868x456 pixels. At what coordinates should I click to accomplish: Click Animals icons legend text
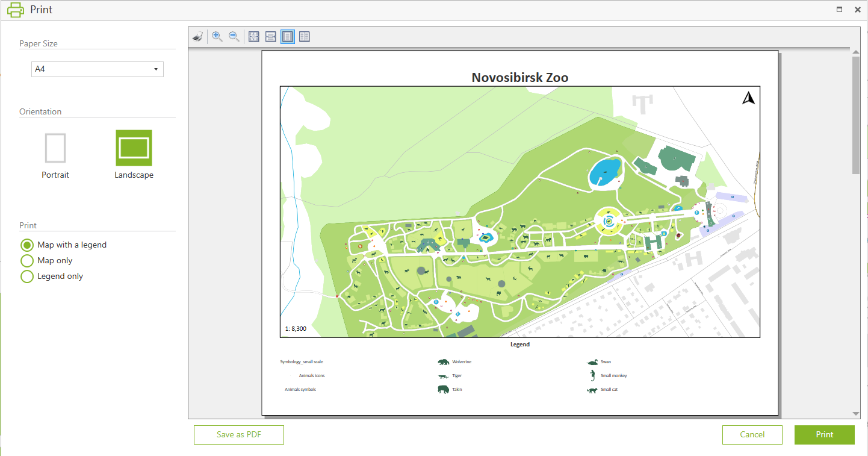(312, 376)
